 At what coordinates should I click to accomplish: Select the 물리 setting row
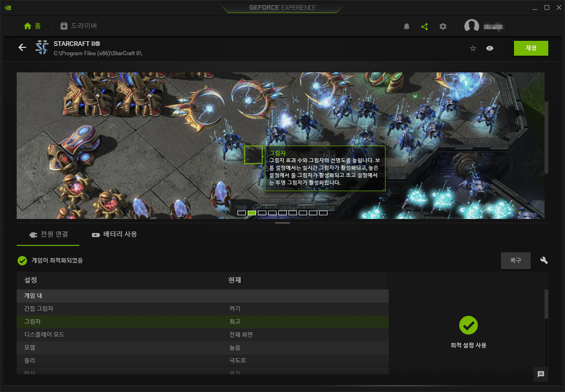click(203, 361)
